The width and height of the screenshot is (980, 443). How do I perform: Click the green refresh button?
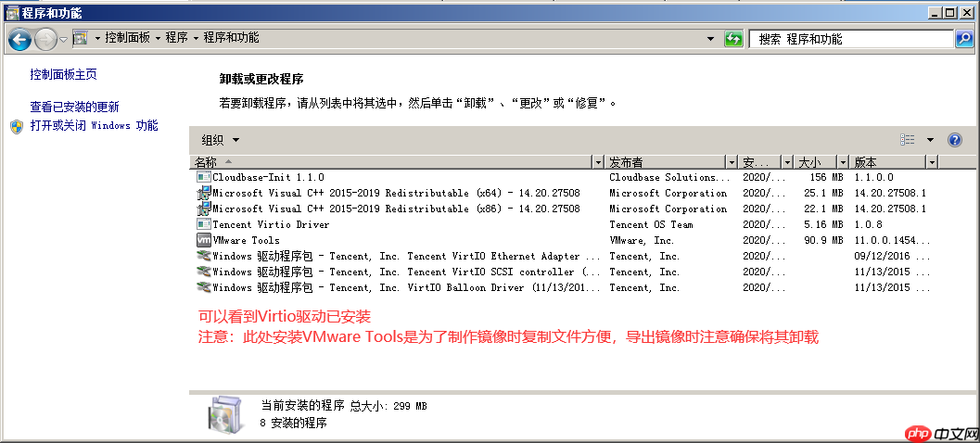point(733,39)
